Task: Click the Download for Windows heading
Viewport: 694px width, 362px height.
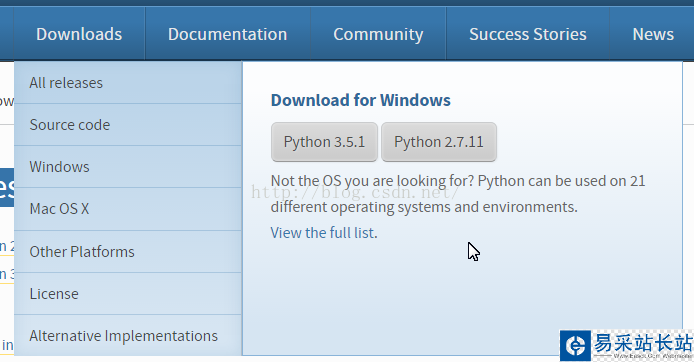Action: coord(361,100)
